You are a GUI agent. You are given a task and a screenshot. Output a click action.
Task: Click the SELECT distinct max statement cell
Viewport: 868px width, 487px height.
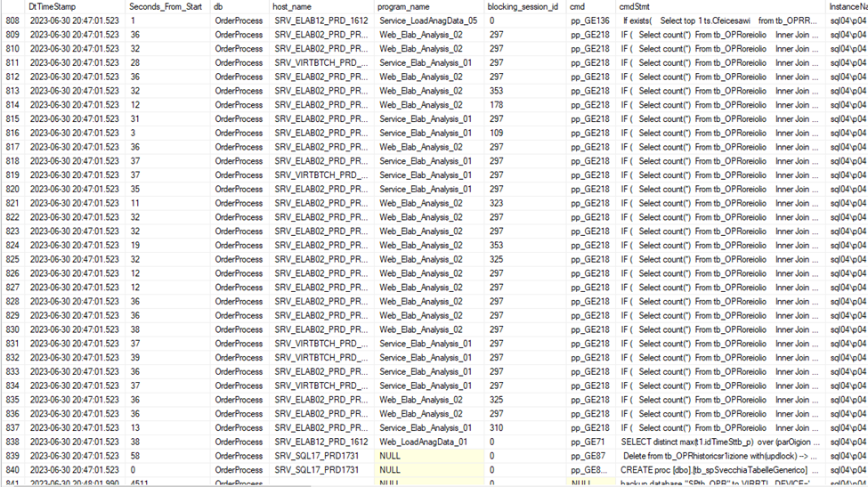pos(719,442)
